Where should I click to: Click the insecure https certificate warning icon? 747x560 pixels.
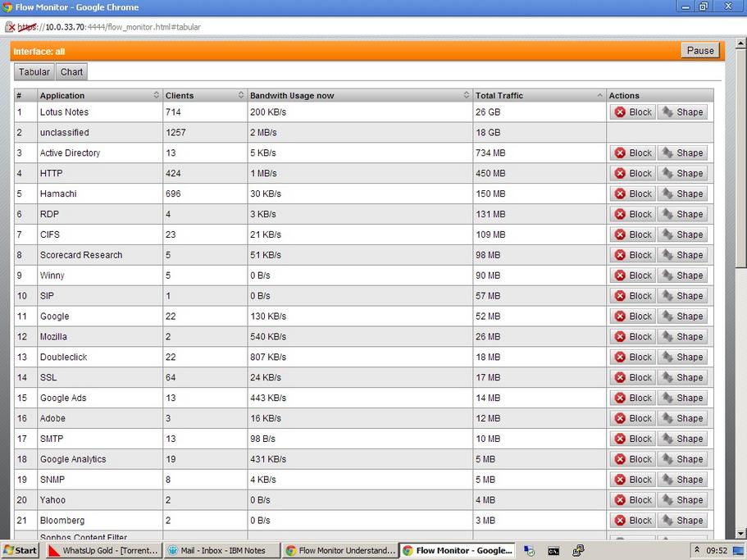coord(10,27)
